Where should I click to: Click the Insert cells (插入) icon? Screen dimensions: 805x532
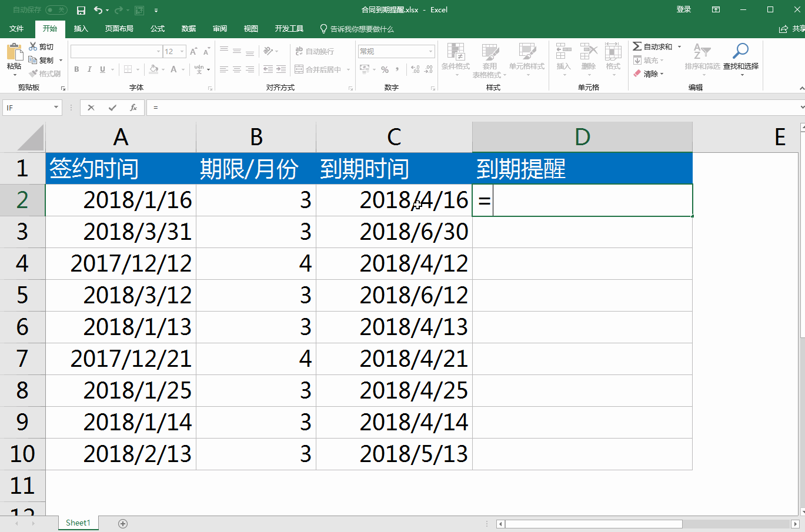pos(563,52)
